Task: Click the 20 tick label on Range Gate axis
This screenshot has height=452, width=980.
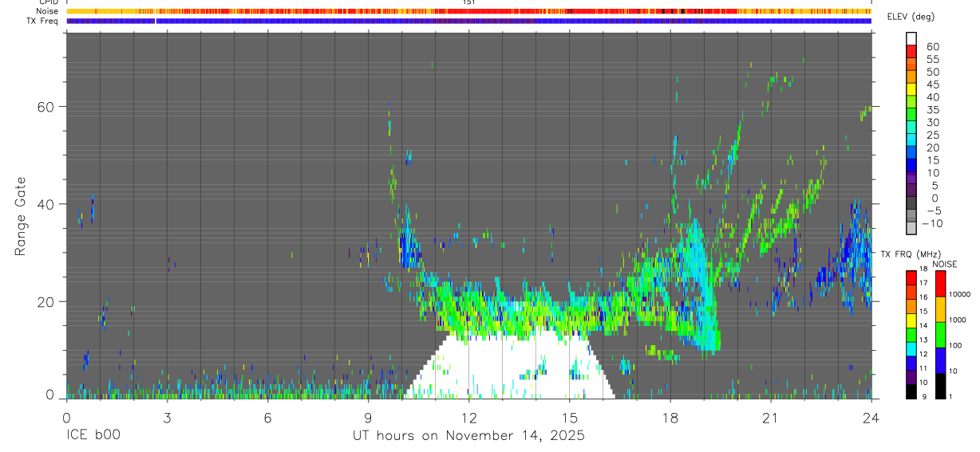Action: pyautogui.click(x=46, y=302)
